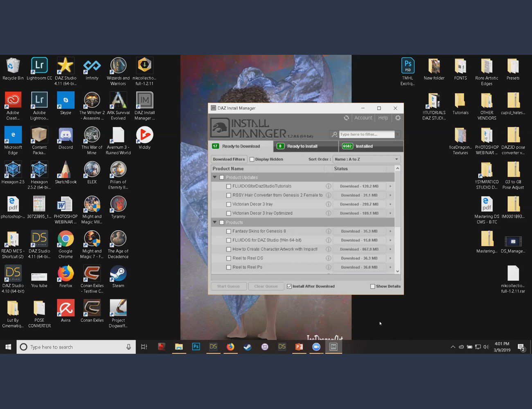Check the Products group checkbox
The height and width of the screenshot is (409, 532).
coord(222,222)
